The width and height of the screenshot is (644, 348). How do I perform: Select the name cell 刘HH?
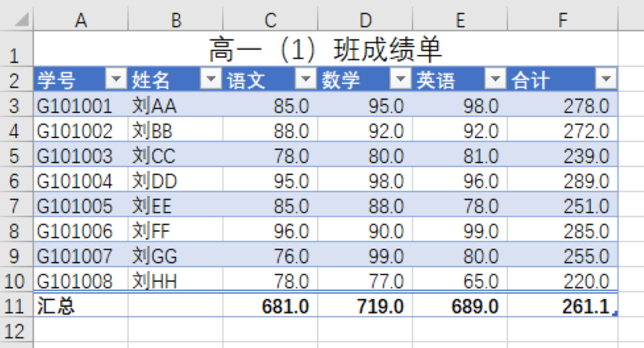(x=175, y=280)
